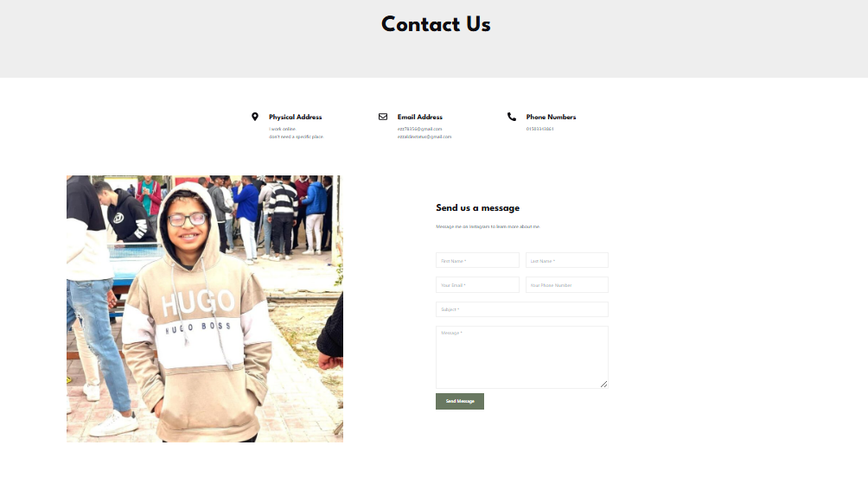This screenshot has width=868, height=477.
Task: Click the message box resize handle
Action: click(x=604, y=384)
